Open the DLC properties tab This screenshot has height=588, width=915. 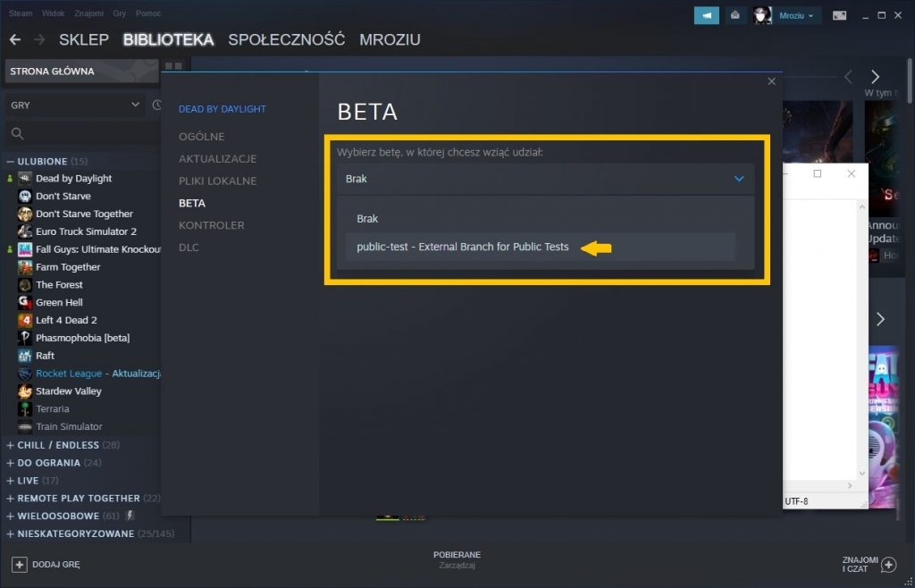[x=189, y=248]
